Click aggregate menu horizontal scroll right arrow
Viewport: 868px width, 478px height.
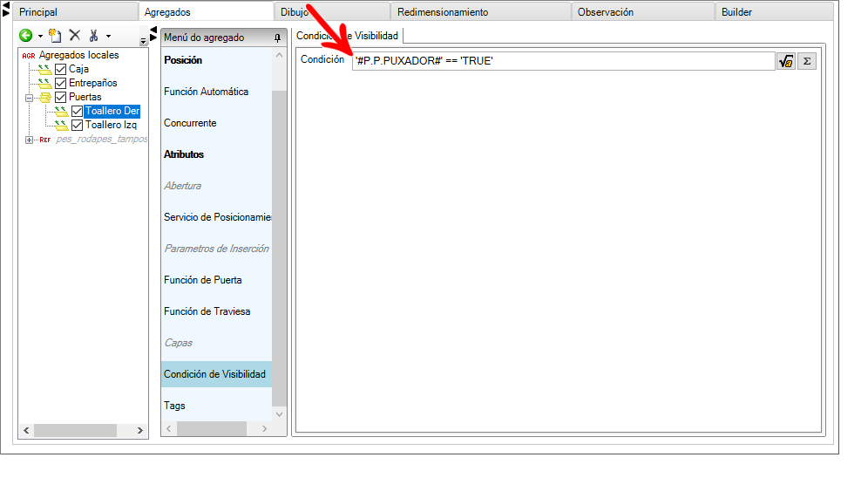265,428
